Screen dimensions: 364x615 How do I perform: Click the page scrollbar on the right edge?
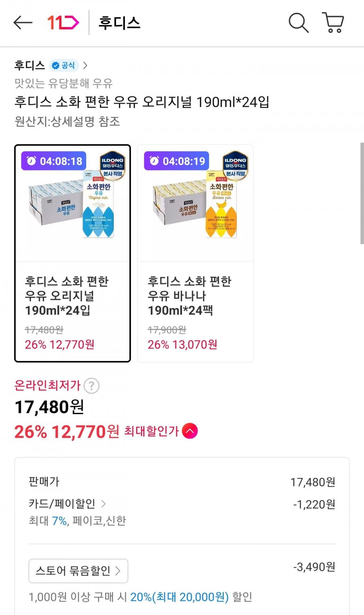pyautogui.click(x=362, y=193)
